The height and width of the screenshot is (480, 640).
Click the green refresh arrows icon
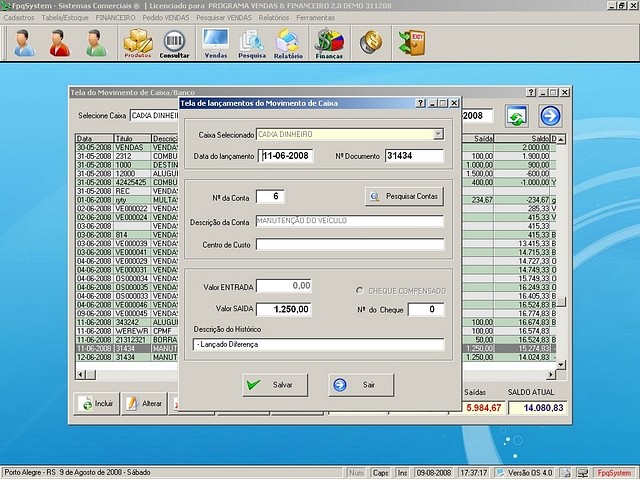(x=517, y=115)
